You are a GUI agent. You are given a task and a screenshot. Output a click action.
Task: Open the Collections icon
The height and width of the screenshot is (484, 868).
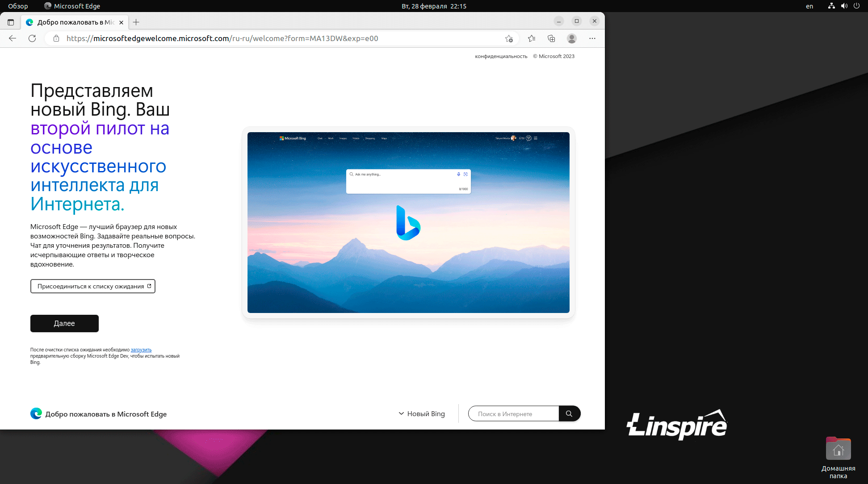pyautogui.click(x=551, y=38)
